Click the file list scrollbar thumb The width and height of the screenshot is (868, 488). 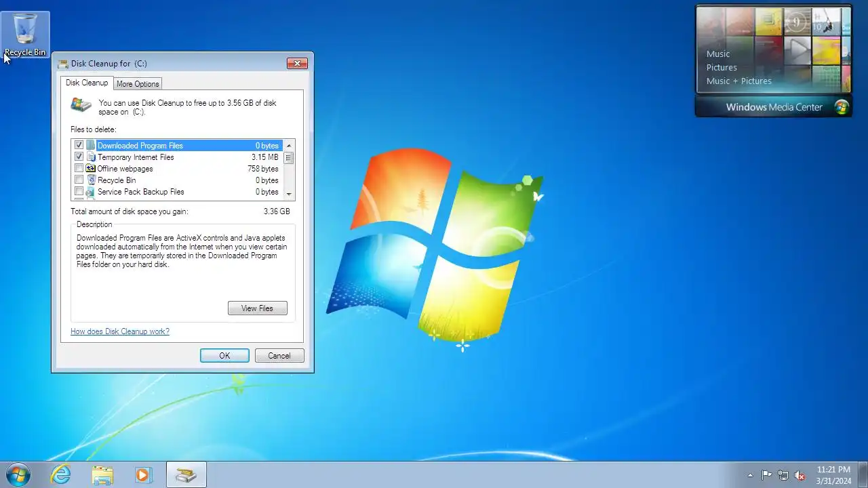click(x=289, y=158)
